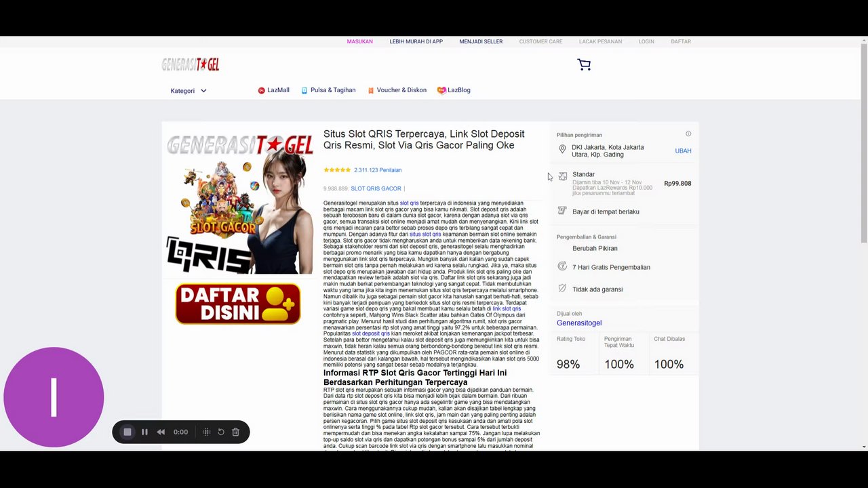
Task: Open LazMall from the navigation bar
Action: 273,90
